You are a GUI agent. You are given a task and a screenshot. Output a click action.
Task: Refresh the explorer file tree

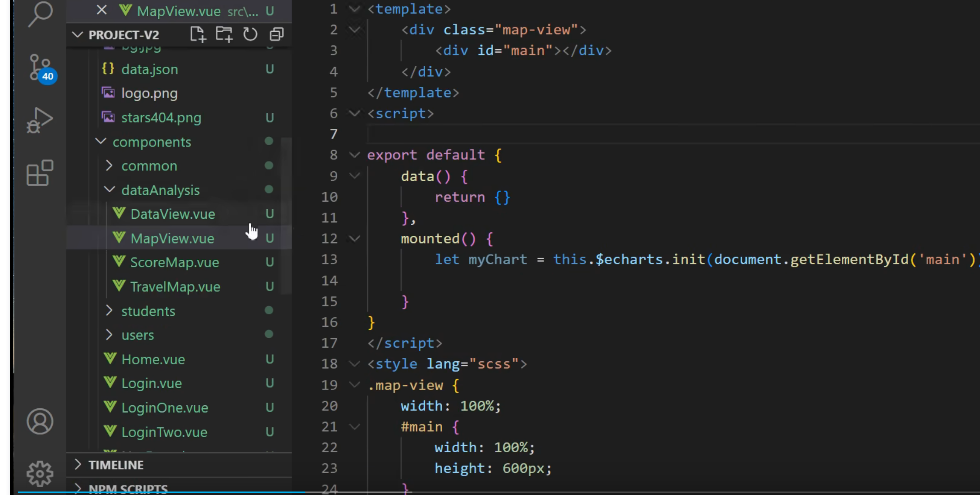pos(250,34)
